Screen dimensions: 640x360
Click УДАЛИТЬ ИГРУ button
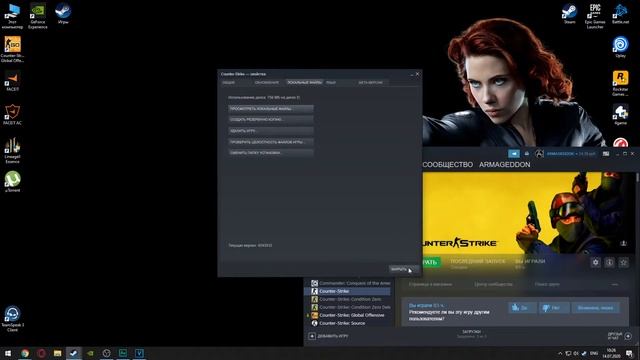(271, 131)
